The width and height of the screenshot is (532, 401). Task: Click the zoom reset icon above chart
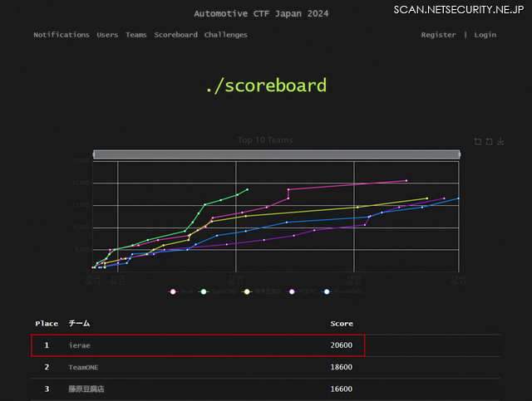[490, 141]
